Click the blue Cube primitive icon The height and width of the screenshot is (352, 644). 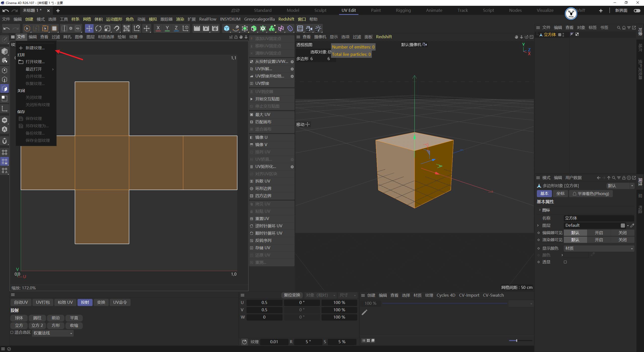click(x=227, y=28)
